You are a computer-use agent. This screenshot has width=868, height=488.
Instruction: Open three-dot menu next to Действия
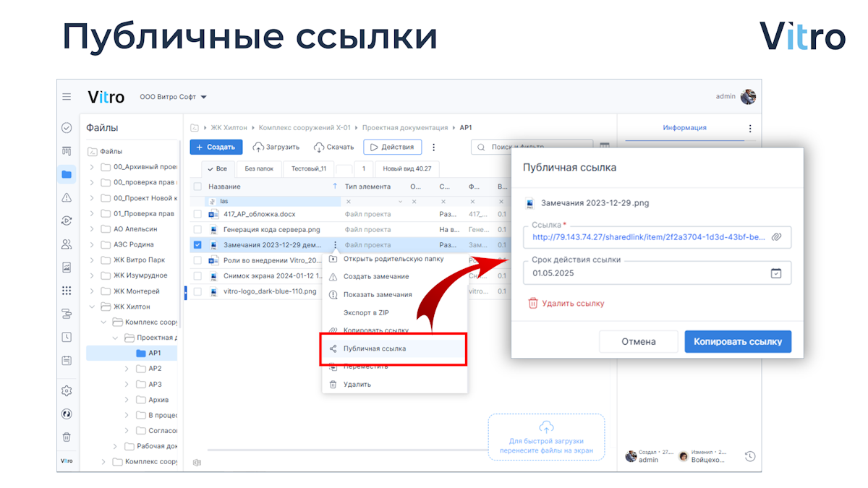(x=434, y=147)
